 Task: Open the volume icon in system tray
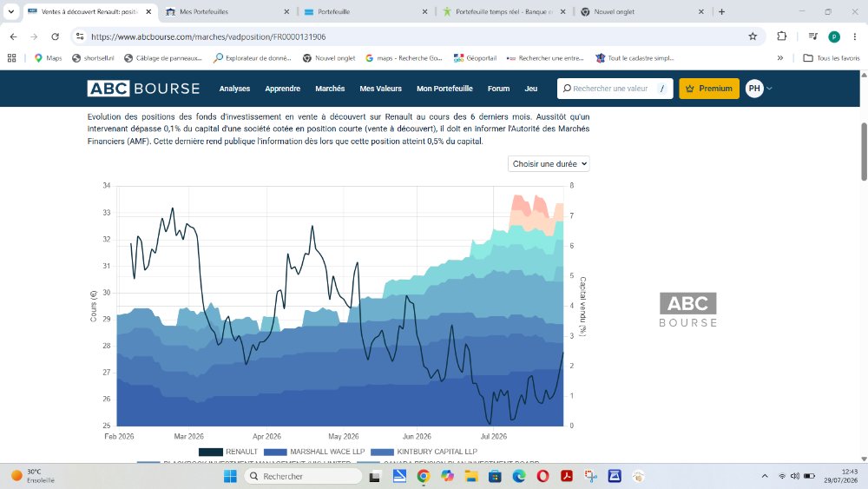(x=795, y=476)
